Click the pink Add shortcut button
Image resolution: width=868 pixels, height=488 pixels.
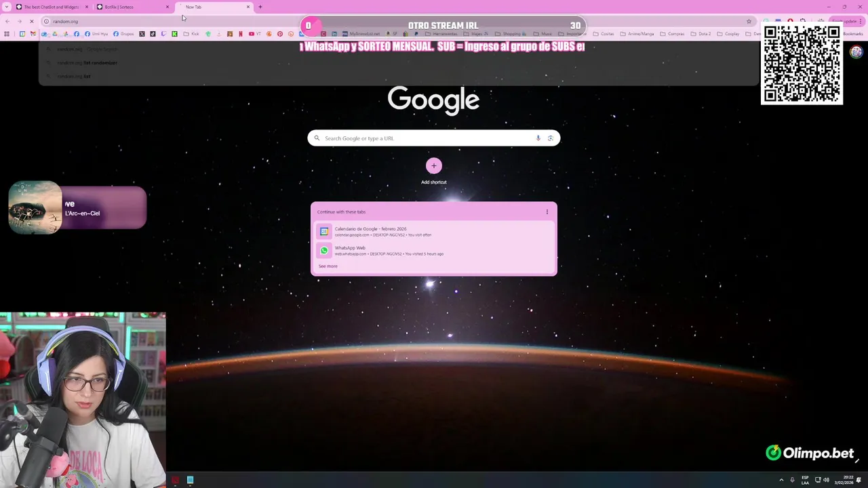point(434,165)
